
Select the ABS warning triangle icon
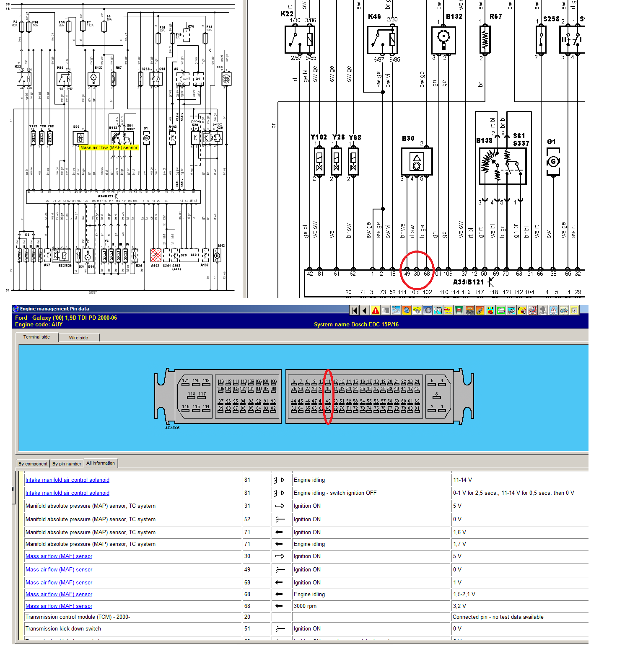(553, 310)
